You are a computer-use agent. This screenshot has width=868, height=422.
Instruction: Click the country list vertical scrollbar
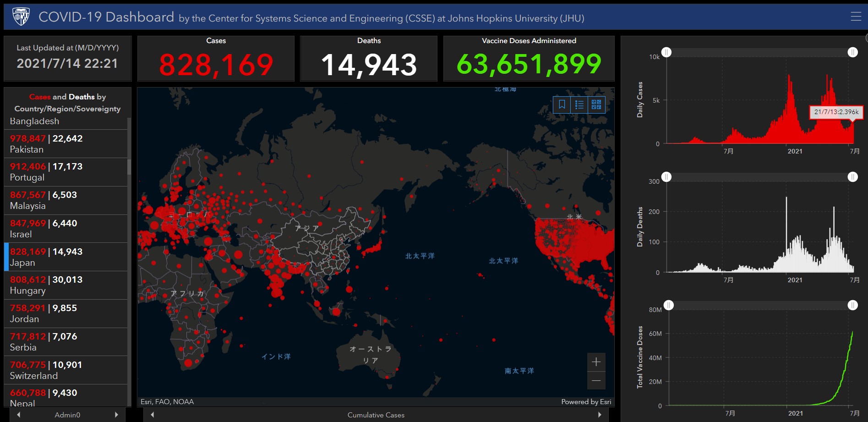click(129, 167)
